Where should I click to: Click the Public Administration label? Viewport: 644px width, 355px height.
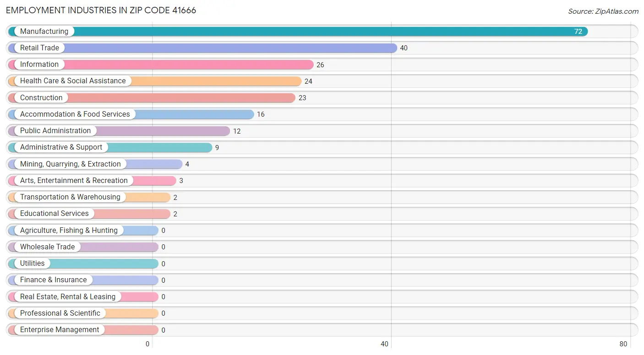pos(55,130)
